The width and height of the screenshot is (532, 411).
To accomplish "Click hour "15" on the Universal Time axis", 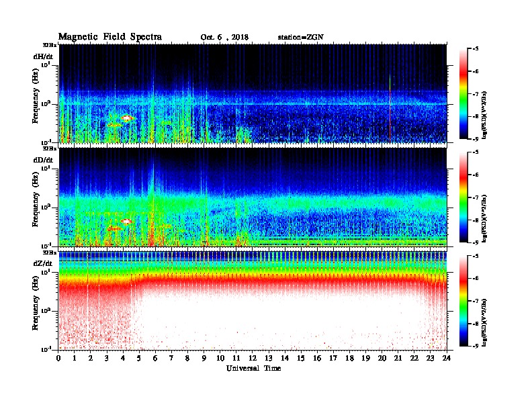I will [x=302, y=358].
